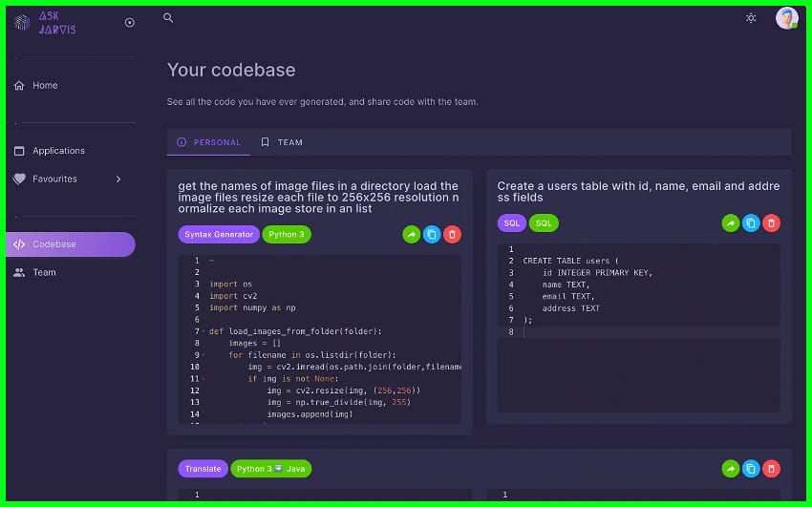Screen dimensions: 812x507
Task: Open Applications in the sidebar
Action: (58, 151)
